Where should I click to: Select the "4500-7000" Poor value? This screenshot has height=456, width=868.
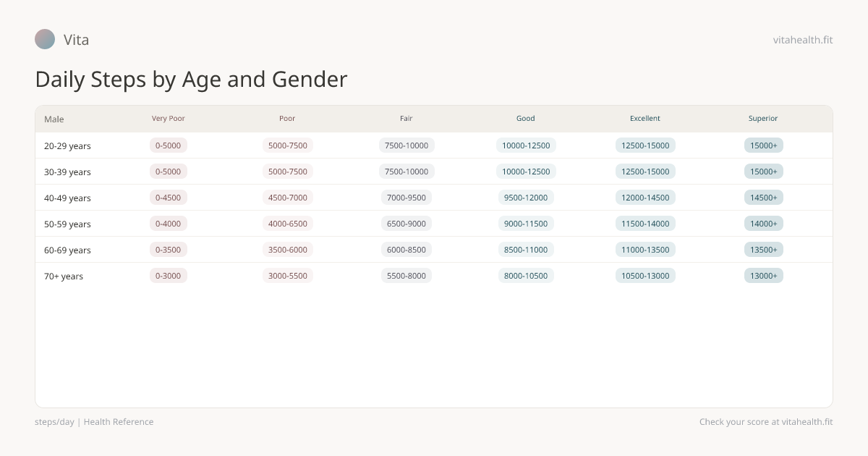point(288,198)
